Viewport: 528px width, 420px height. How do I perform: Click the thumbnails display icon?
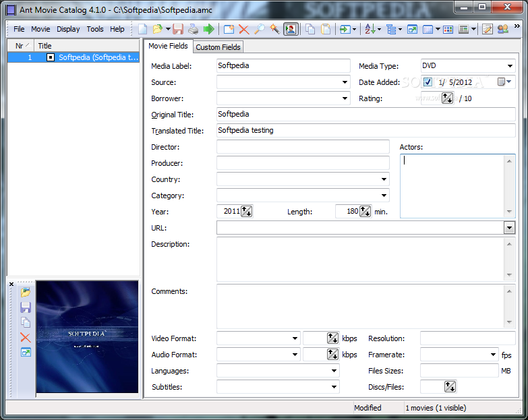click(448, 29)
